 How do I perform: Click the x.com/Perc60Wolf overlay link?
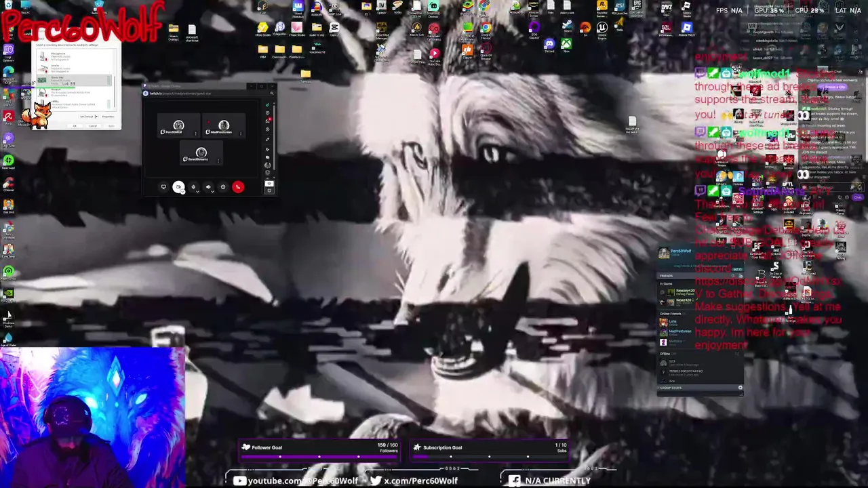(x=421, y=481)
